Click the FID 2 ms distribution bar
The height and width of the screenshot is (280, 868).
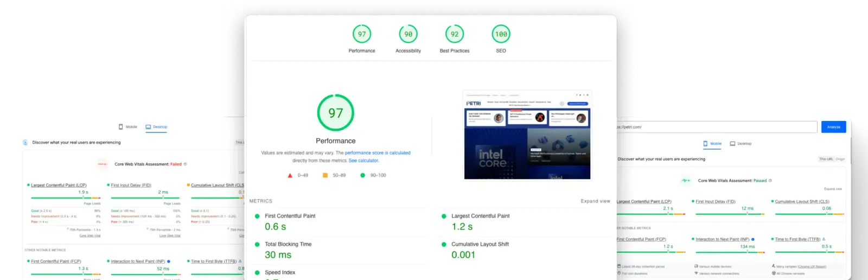[x=146, y=198]
